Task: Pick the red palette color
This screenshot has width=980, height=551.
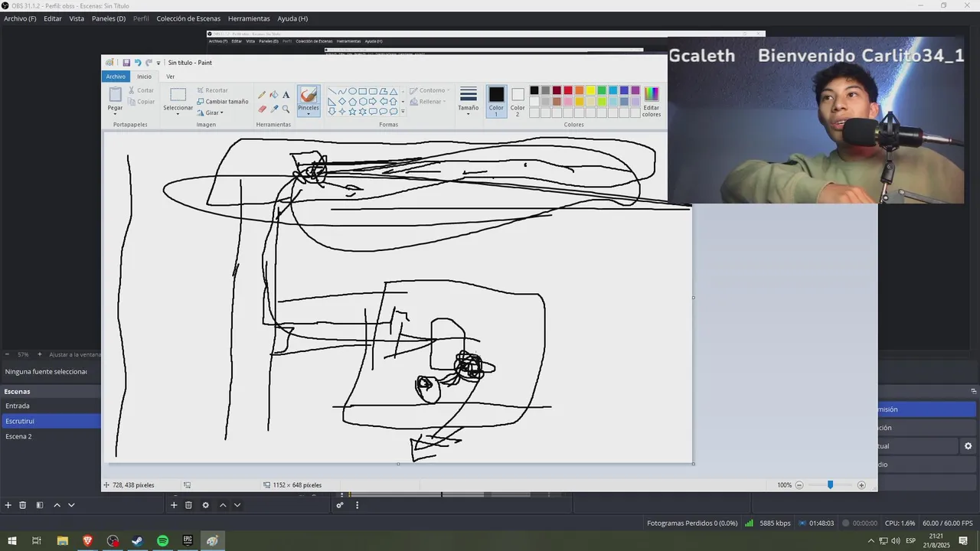Action: coord(568,90)
